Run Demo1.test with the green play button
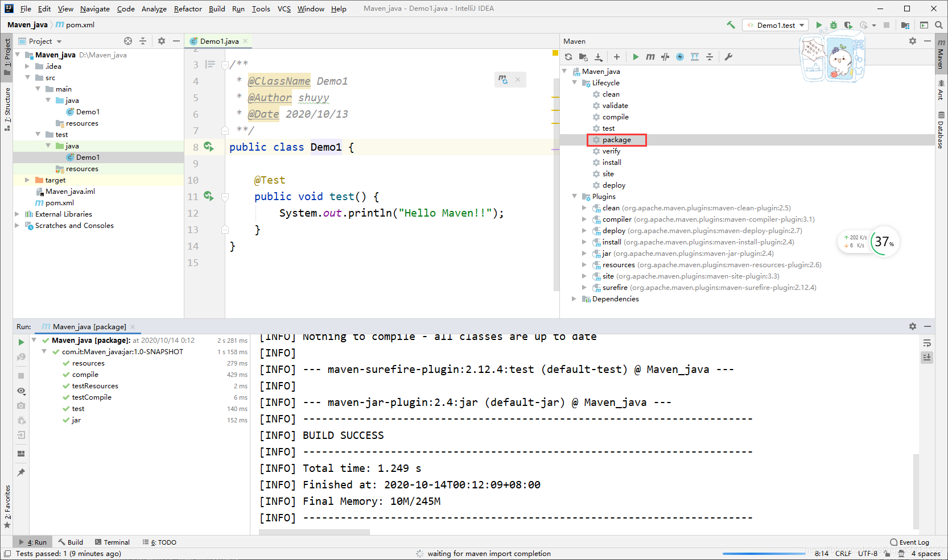 [819, 25]
